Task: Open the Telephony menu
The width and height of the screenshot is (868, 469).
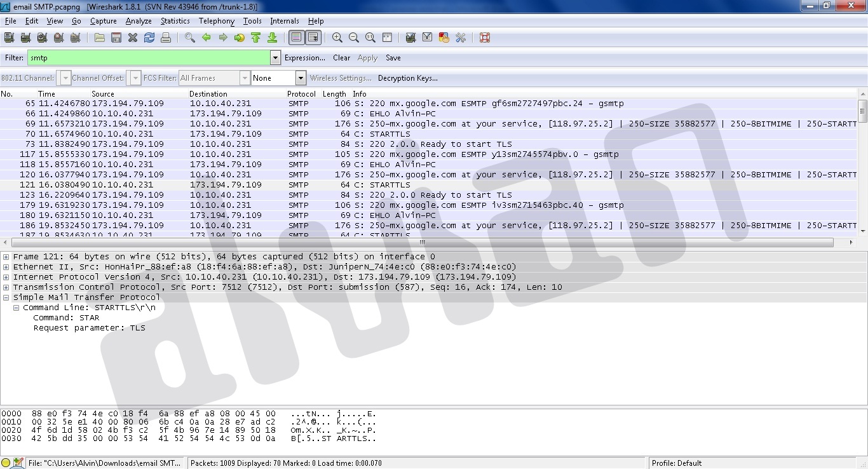Action: (216, 20)
